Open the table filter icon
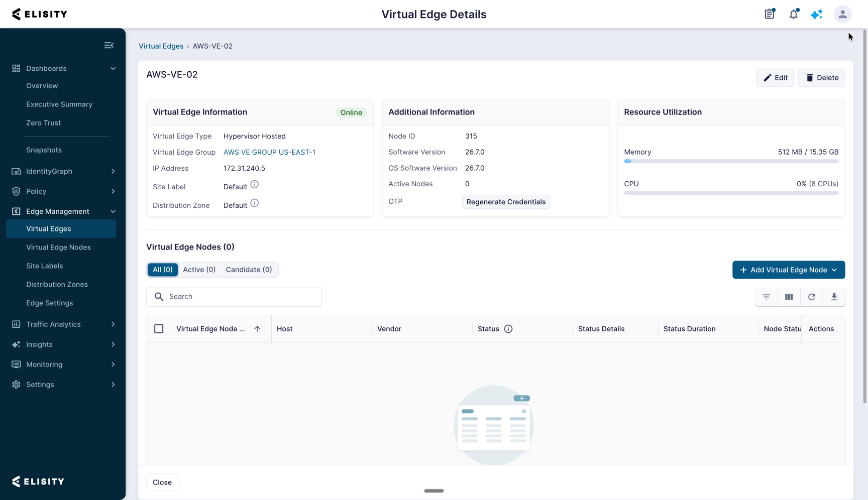The image size is (868, 500). coord(767,297)
